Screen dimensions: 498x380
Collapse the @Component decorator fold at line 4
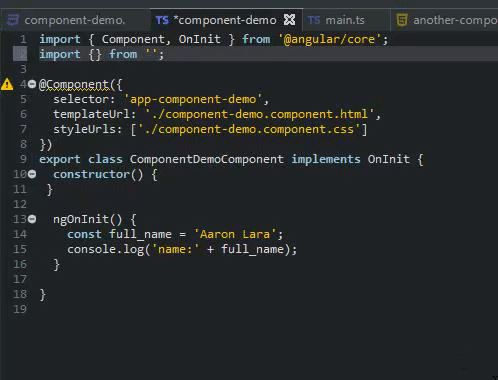32,84
